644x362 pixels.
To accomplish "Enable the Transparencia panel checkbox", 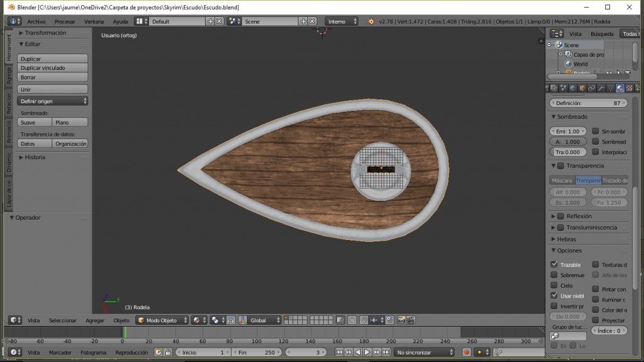I will point(560,166).
